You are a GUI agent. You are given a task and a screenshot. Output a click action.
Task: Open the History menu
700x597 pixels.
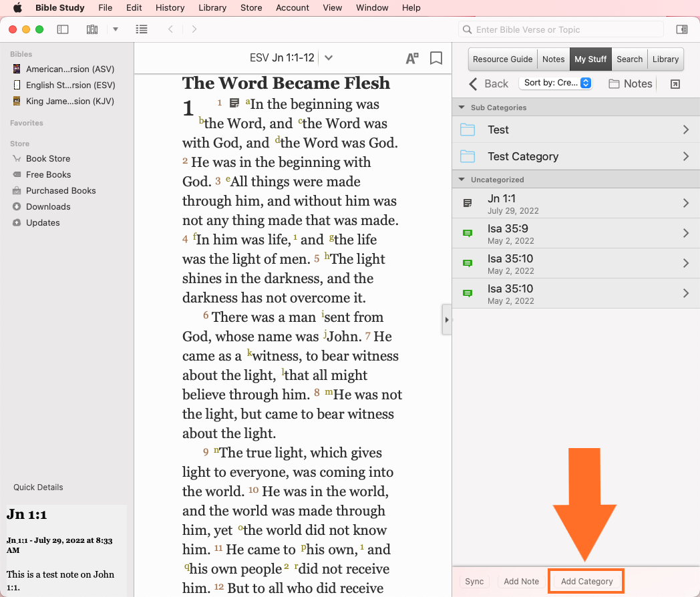[170, 7]
